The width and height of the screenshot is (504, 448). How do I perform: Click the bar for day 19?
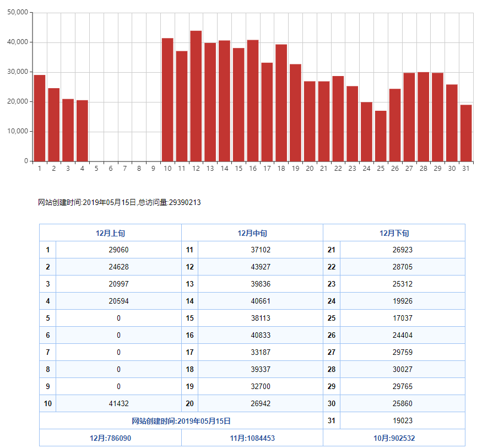(x=295, y=112)
